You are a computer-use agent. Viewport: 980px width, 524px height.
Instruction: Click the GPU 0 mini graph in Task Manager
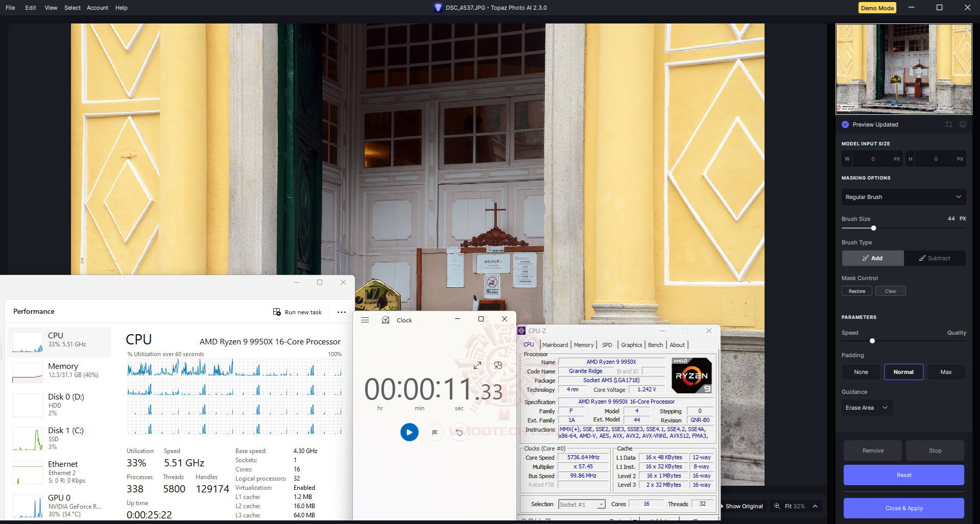28,506
